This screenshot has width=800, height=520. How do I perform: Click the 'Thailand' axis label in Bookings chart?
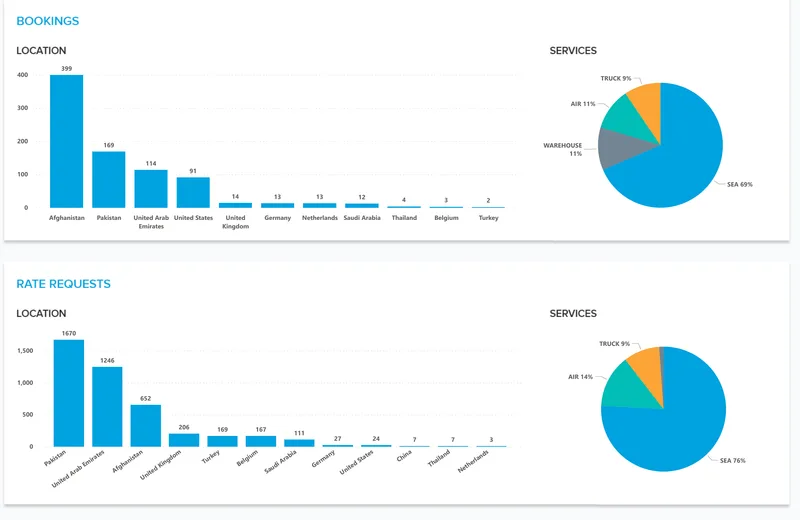pos(404,217)
